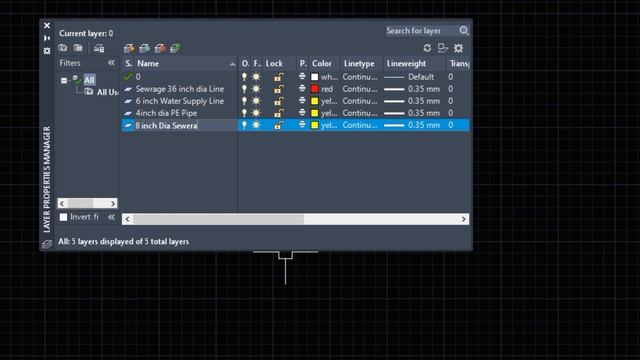Click the search magnifier icon

(464, 31)
